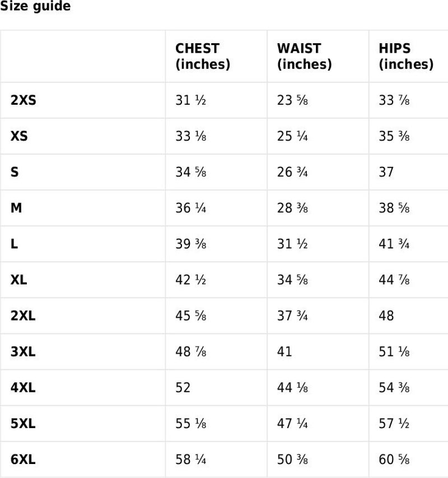Select the WAIST (inches) column header

pyautogui.click(x=304, y=57)
